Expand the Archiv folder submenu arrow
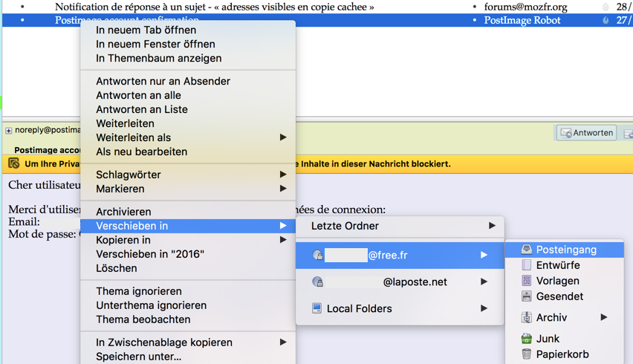 [x=603, y=317]
